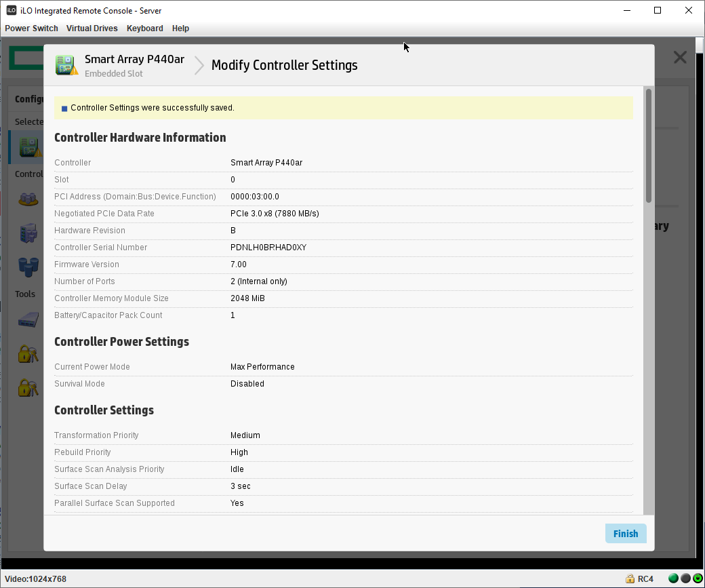Click the green power status indicator
Image resolution: width=705 pixels, height=588 pixels.
click(698, 579)
